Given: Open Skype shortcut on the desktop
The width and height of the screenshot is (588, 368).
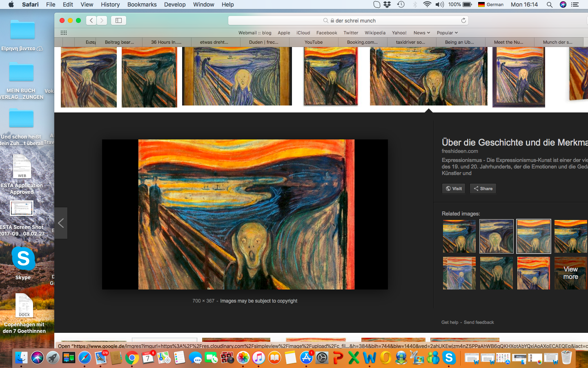Looking at the screenshot, I should pyautogui.click(x=23, y=263).
